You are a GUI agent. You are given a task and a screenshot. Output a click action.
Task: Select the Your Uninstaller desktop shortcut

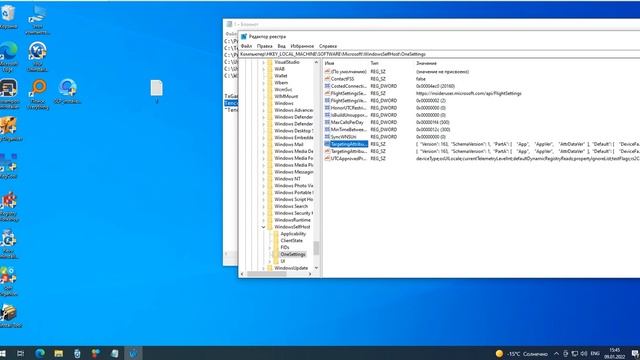tap(38, 56)
